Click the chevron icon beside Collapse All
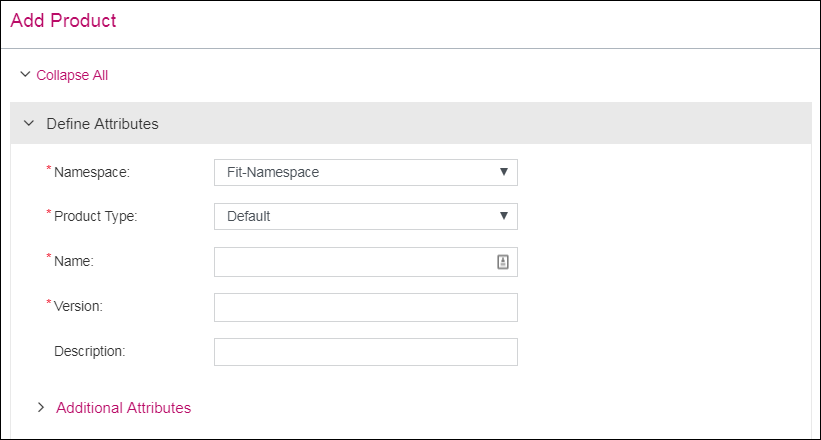 [x=25, y=75]
